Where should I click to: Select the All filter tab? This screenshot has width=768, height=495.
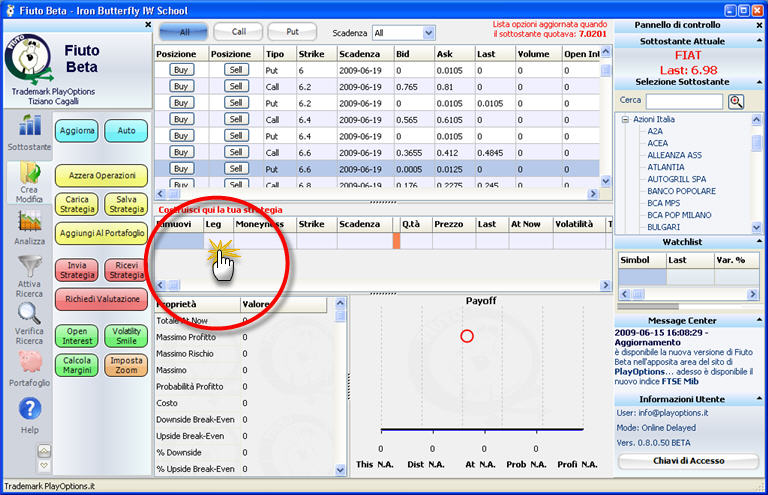point(184,32)
